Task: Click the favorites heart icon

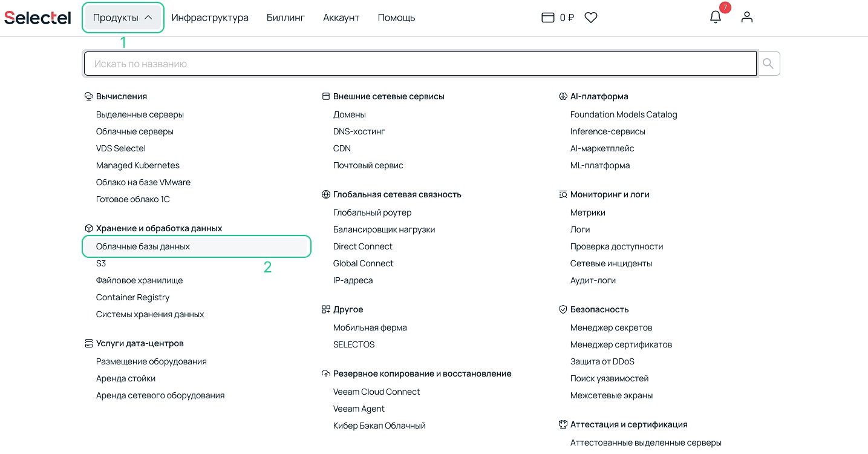Action: click(x=591, y=18)
